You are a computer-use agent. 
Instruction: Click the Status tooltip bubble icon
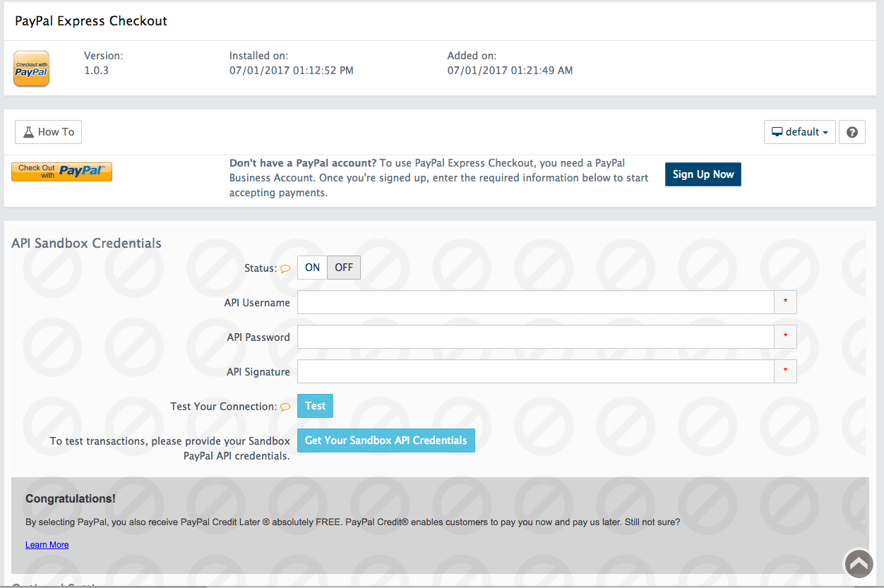[x=285, y=268]
